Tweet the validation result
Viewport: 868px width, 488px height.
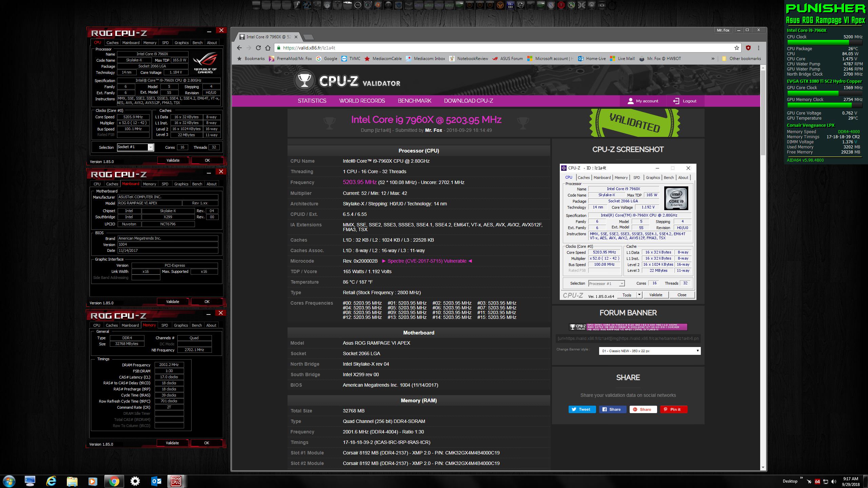[x=582, y=409]
